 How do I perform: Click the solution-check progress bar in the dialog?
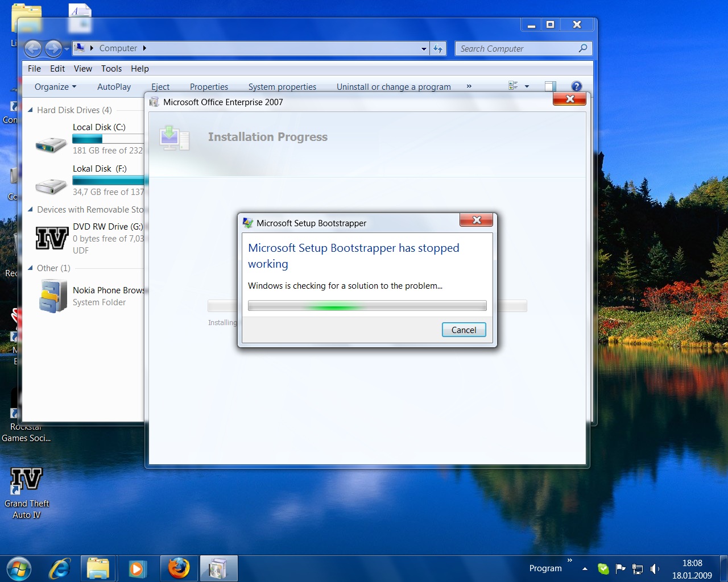coord(367,306)
